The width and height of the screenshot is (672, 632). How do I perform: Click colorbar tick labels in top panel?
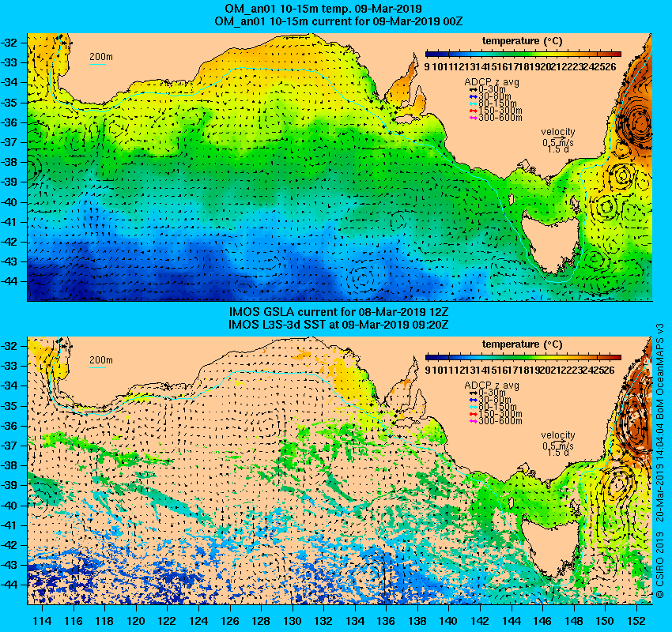(520, 67)
